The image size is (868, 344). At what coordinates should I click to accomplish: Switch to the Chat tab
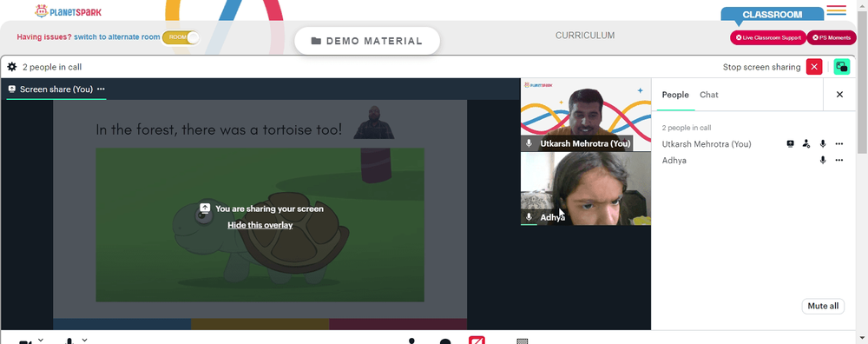(x=708, y=95)
